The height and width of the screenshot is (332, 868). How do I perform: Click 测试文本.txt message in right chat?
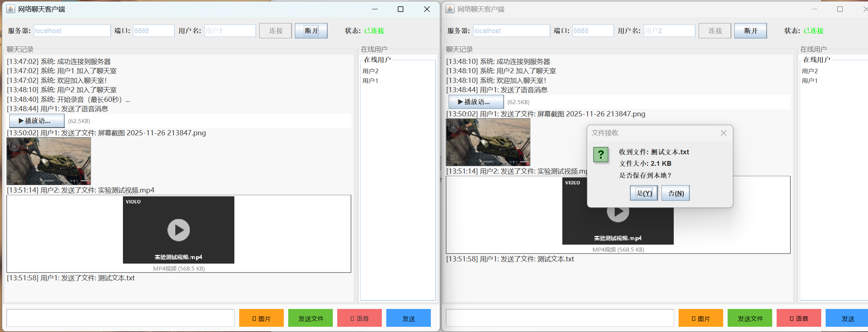click(x=510, y=259)
